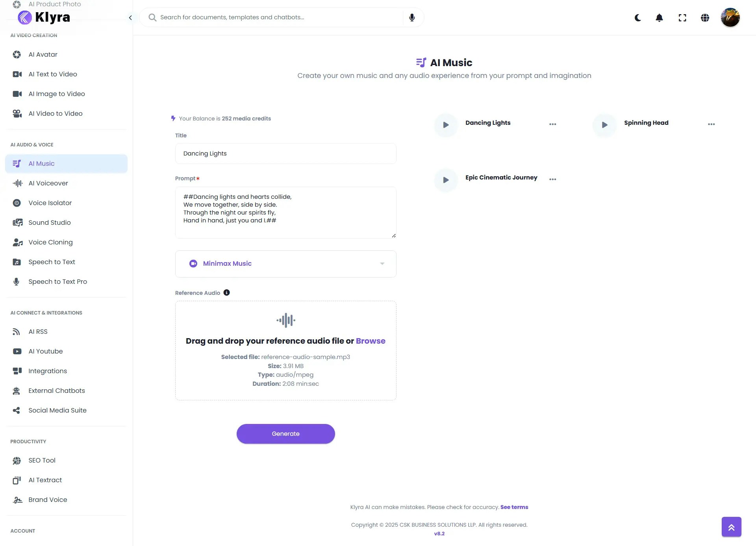The width and height of the screenshot is (756, 546).
Task: Select AI Music in the sidebar
Action: click(42, 163)
